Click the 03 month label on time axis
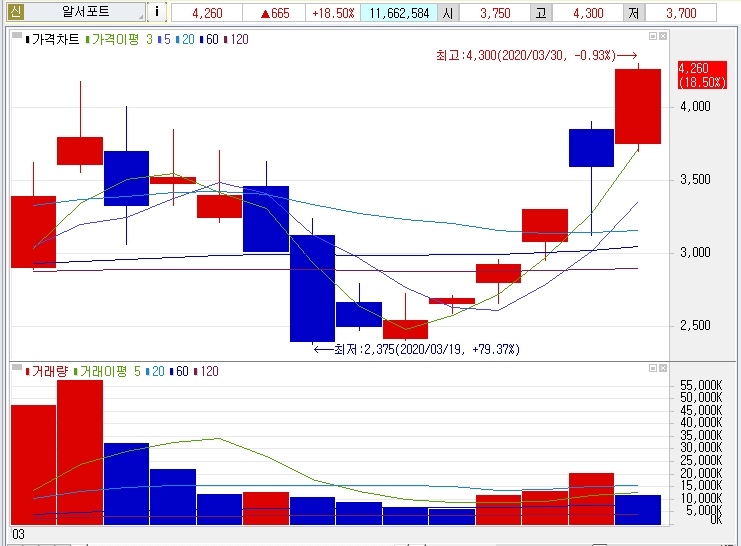741x546 pixels. (x=18, y=534)
